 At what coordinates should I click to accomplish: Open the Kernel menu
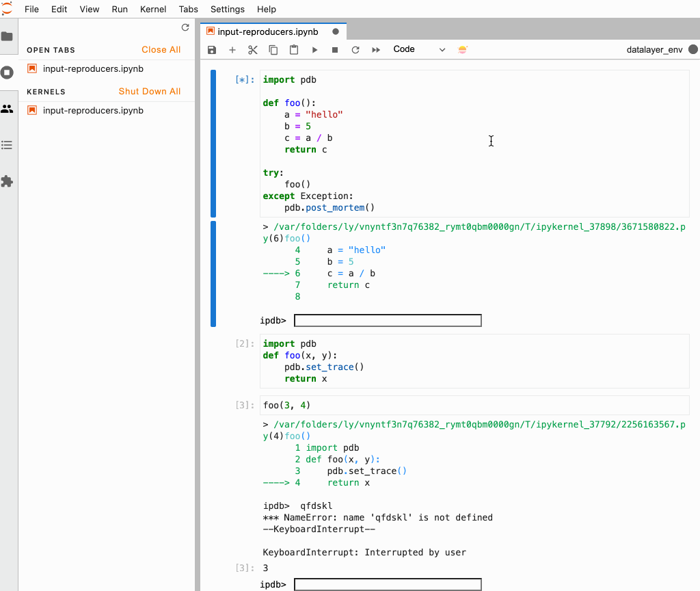[x=152, y=9]
